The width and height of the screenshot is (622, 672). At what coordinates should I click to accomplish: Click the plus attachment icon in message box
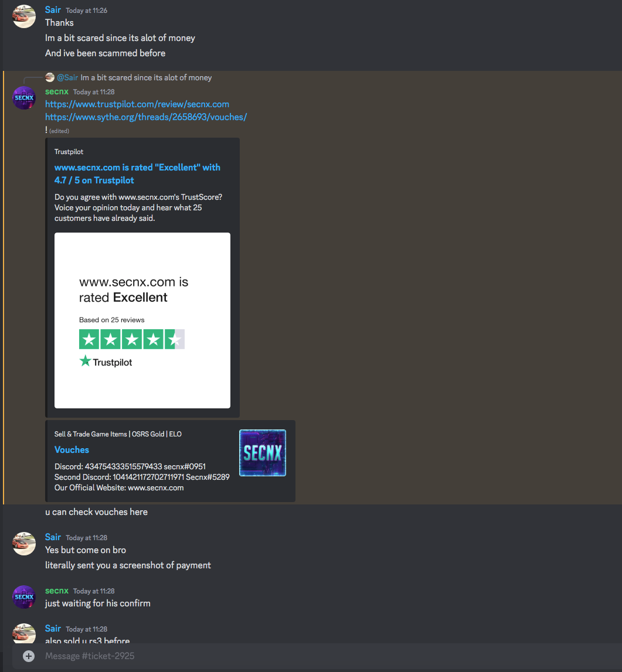click(x=29, y=656)
